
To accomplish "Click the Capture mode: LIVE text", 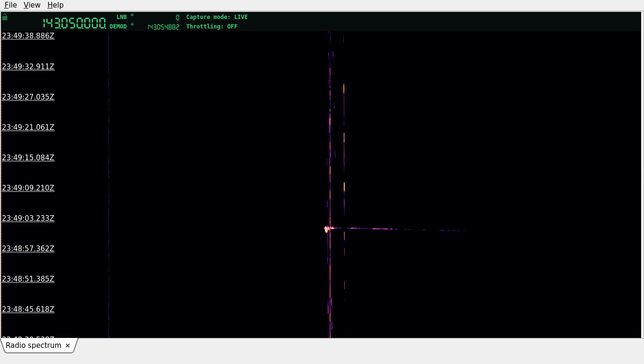I will pyautogui.click(x=217, y=17).
